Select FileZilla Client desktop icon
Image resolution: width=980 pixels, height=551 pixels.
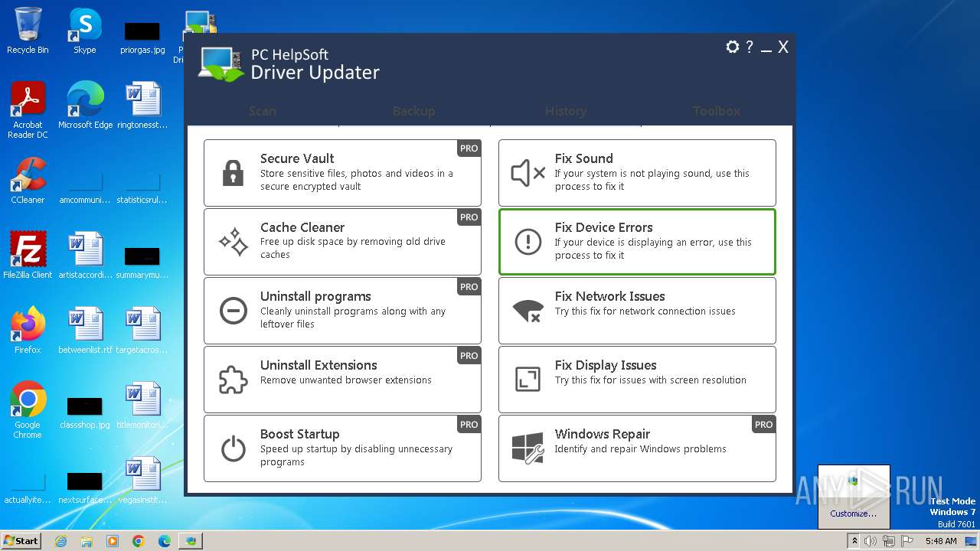[28, 256]
